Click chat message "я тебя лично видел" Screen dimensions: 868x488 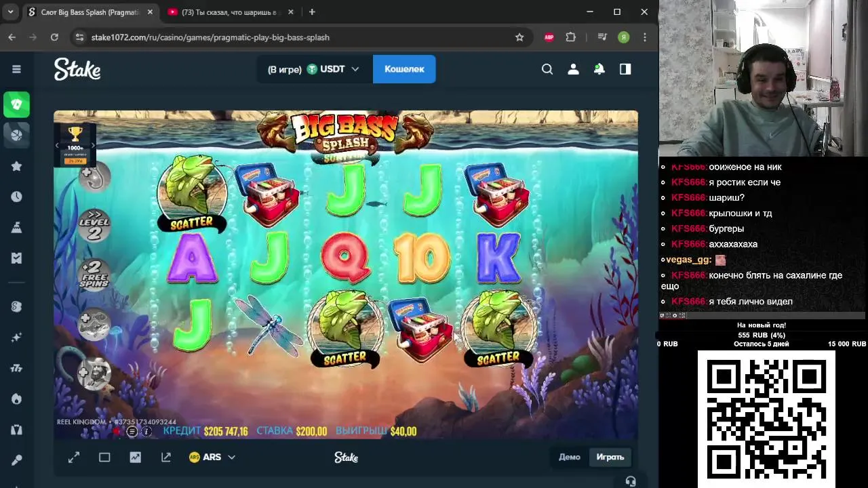[750, 302]
